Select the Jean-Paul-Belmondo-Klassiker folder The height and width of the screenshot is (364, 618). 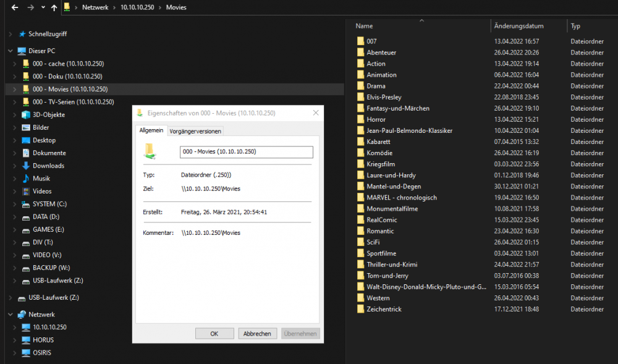(x=409, y=131)
